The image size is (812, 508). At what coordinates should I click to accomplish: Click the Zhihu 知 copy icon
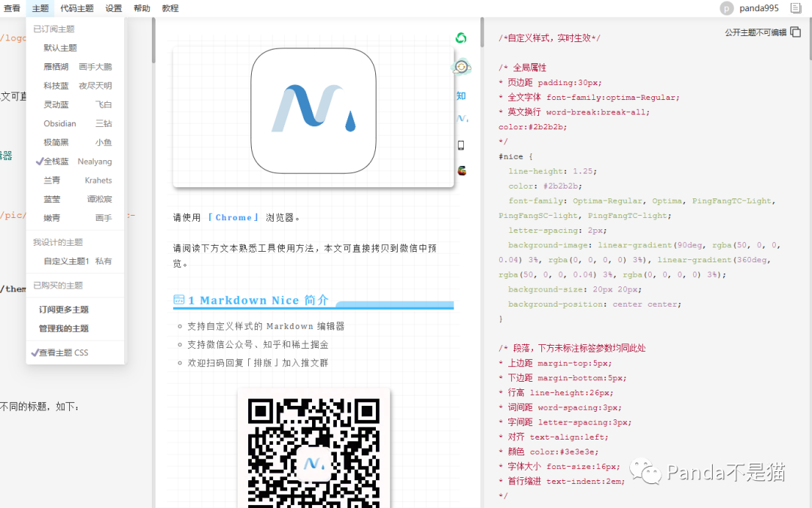[x=461, y=95]
